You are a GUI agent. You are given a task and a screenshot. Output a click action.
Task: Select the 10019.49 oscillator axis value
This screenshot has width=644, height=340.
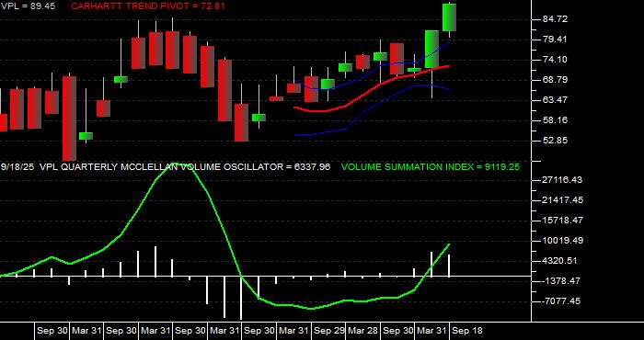pos(562,241)
